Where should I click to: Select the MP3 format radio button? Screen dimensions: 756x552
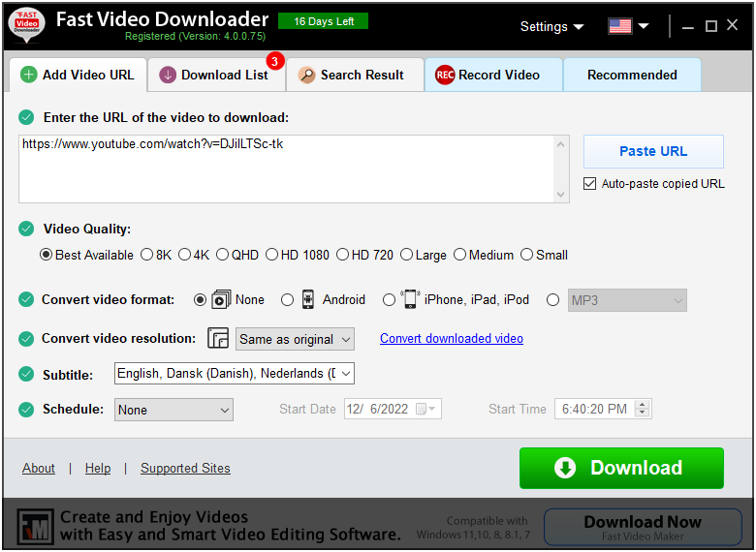pyautogui.click(x=553, y=300)
